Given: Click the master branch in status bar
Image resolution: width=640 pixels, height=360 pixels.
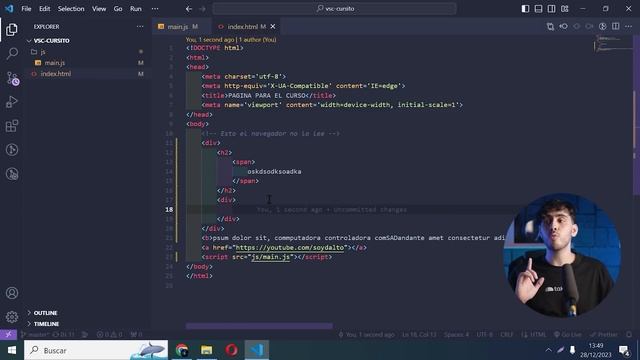Looking at the screenshot, I should point(36,335).
